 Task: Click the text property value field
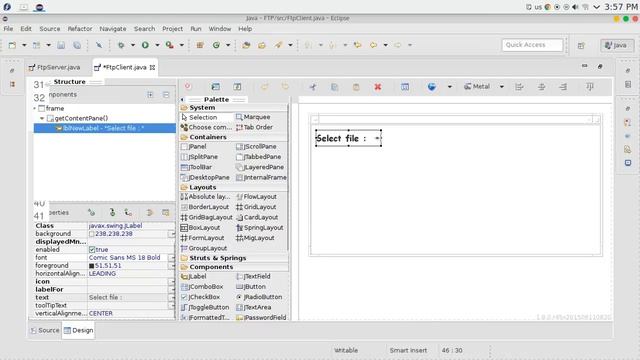pos(128,298)
